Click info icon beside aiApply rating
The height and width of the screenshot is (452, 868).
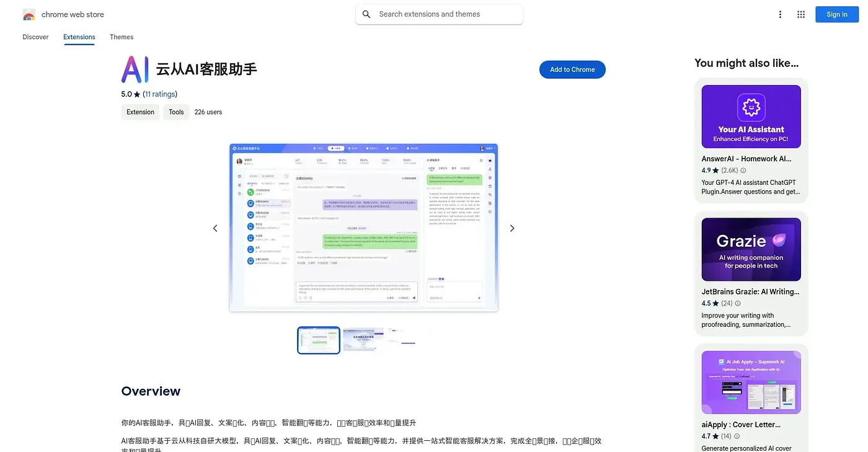pos(738,436)
